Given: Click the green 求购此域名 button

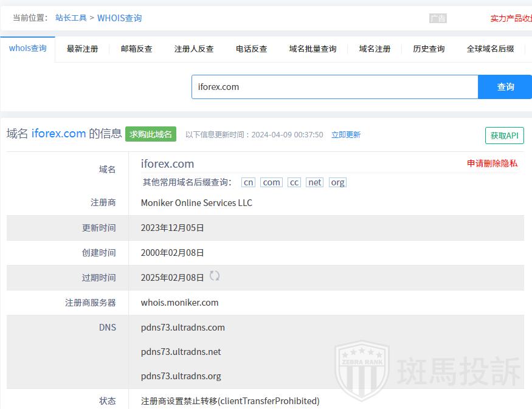Looking at the screenshot, I should tap(151, 134).
